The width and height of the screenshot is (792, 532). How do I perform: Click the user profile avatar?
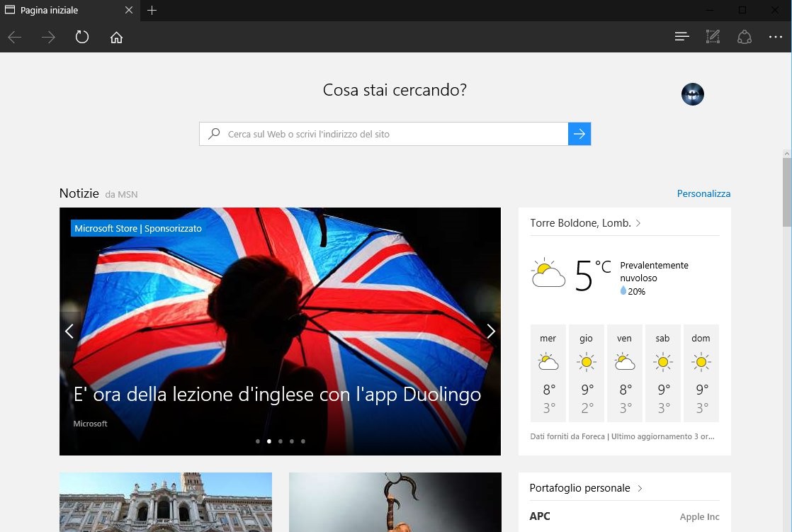click(692, 94)
